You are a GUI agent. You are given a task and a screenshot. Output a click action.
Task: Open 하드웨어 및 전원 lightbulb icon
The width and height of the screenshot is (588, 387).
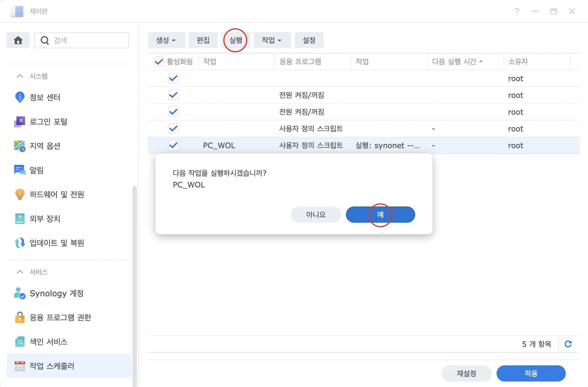pos(20,194)
